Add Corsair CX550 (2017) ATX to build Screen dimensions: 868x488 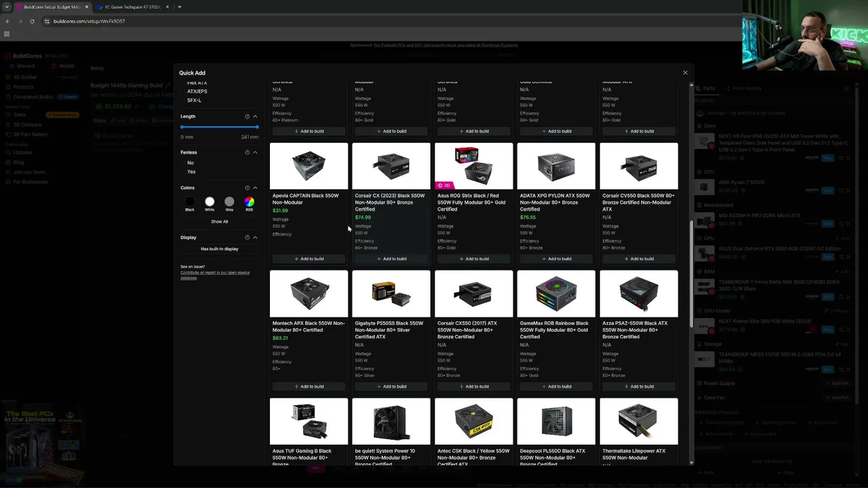tap(474, 386)
